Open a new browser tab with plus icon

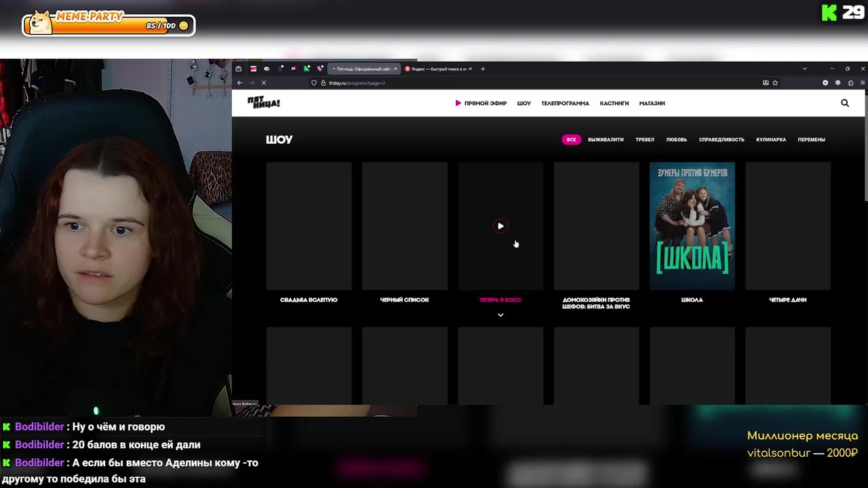pos(483,68)
